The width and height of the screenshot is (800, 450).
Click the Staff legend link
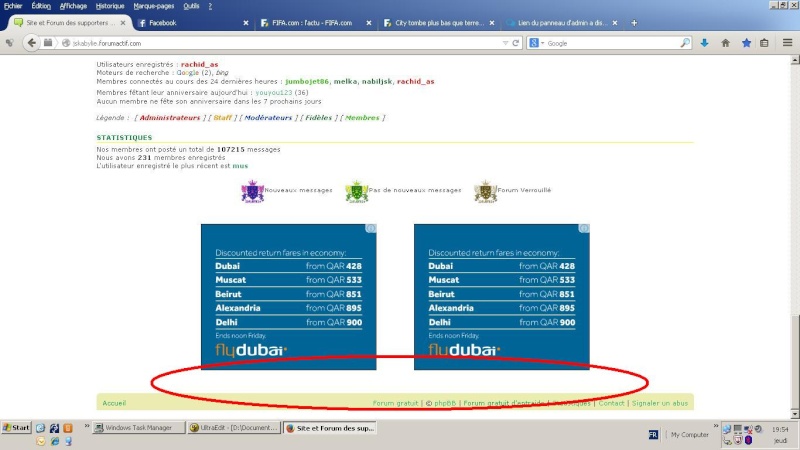point(222,117)
